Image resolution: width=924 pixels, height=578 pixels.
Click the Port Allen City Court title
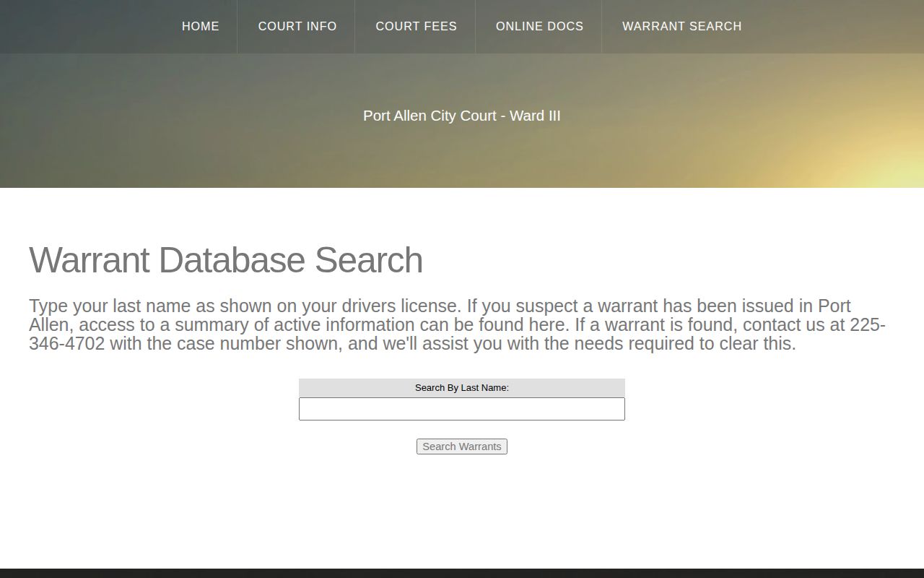click(462, 116)
